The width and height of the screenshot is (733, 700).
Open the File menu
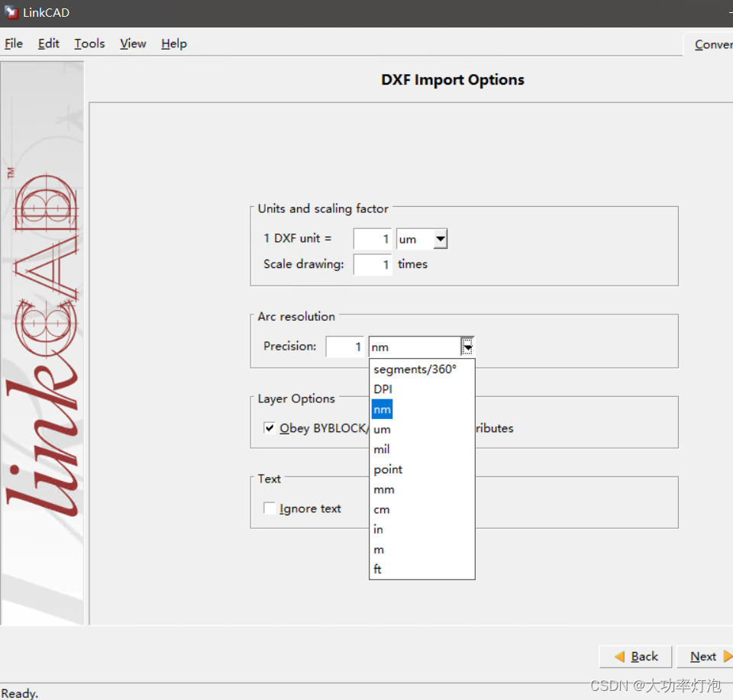[x=14, y=44]
